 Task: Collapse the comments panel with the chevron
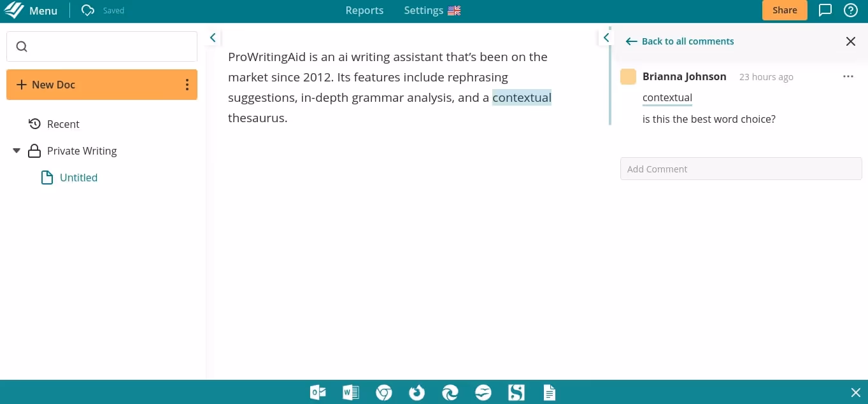(x=606, y=38)
